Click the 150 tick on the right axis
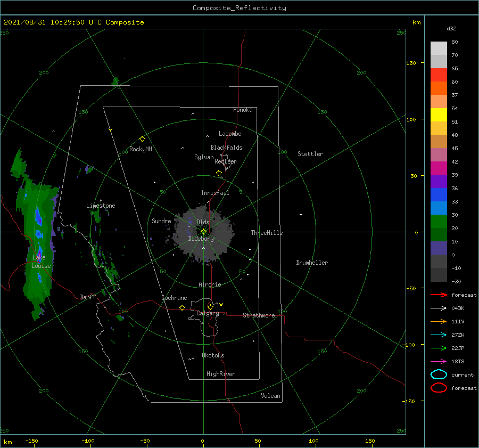 [x=411, y=63]
